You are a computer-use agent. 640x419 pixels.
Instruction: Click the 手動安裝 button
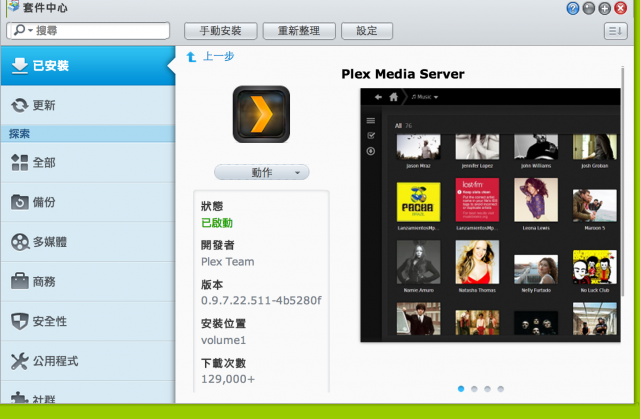point(220,31)
